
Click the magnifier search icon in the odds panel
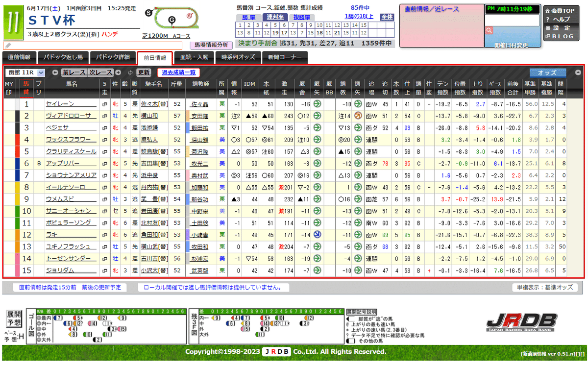click(489, 30)
